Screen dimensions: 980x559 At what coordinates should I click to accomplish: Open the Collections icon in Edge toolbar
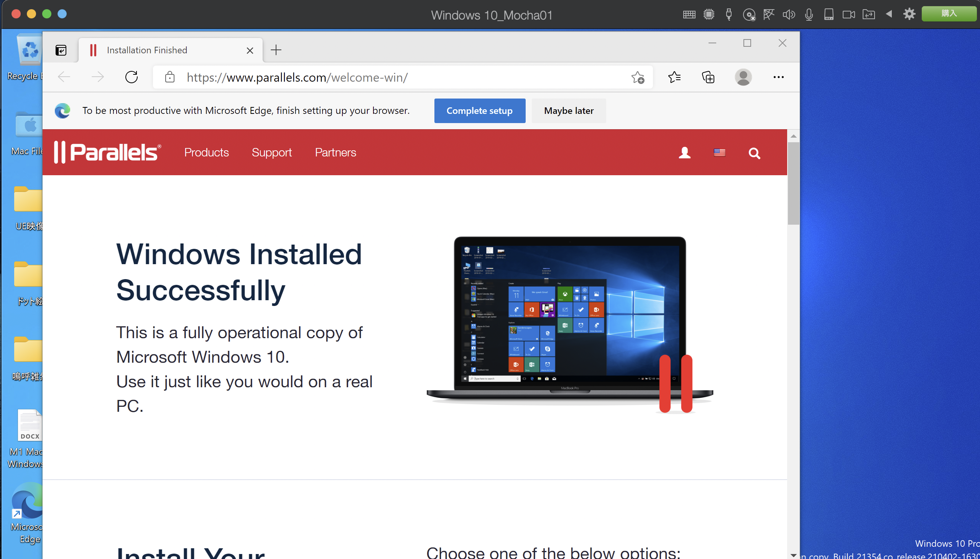708,77
